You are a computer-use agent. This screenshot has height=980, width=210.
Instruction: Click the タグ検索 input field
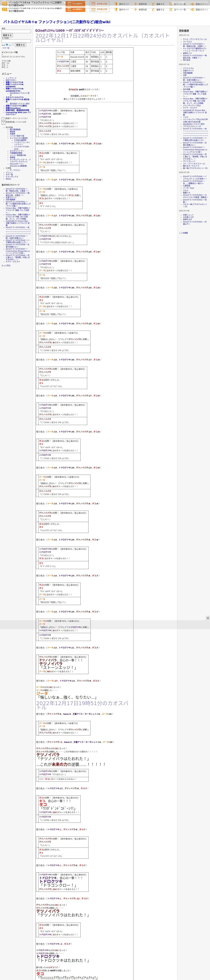click(16, 41)
